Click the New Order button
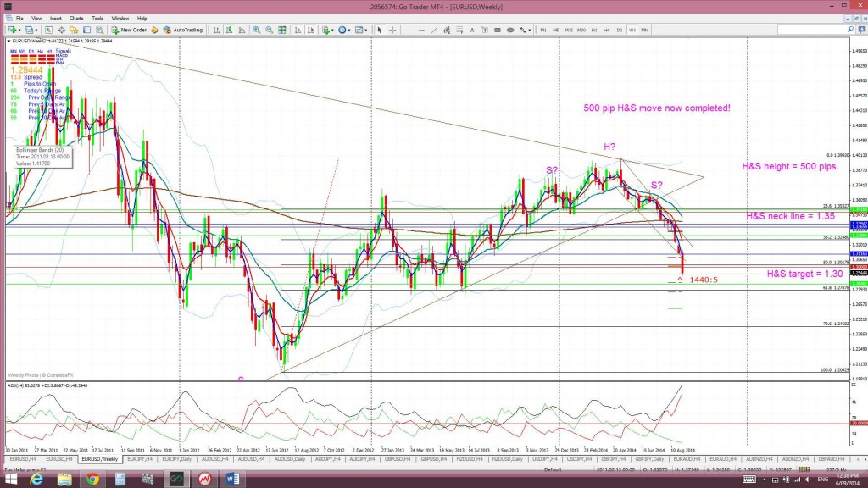 pos(127,30)
